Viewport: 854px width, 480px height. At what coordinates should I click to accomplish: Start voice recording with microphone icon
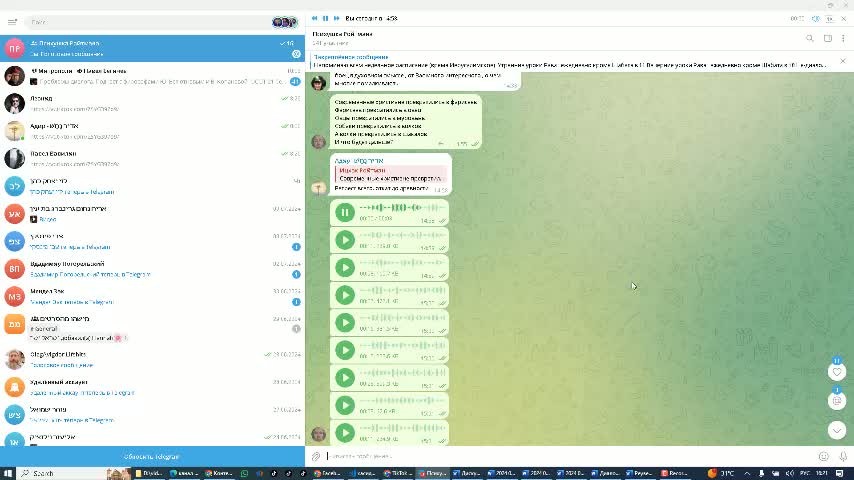click(843, 457)
